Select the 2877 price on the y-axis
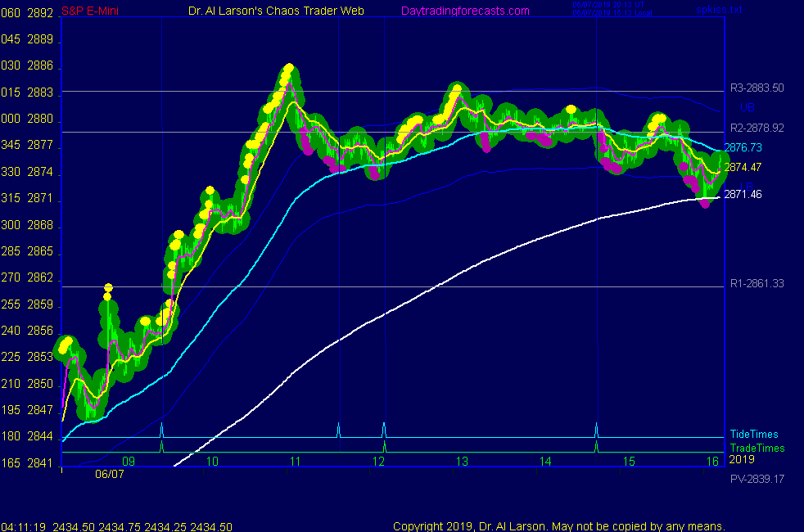The width and height of the screenshot is (804, 532). (40, 145)
